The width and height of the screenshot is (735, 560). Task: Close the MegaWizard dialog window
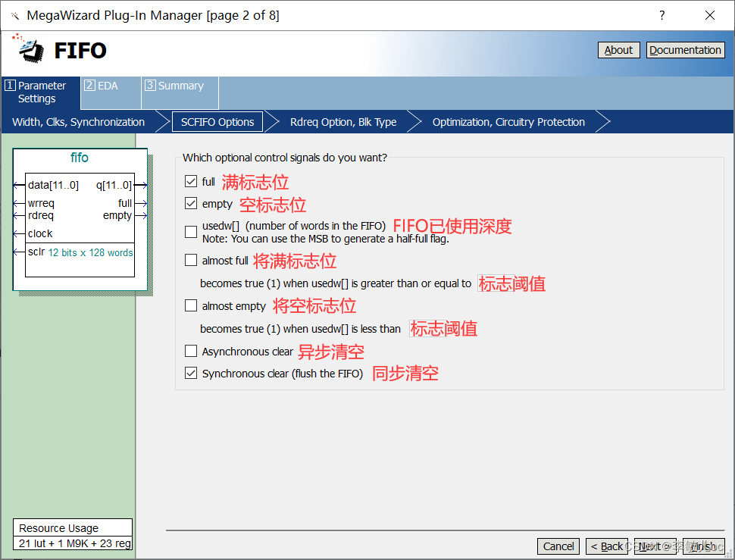[x=710, y=15]
